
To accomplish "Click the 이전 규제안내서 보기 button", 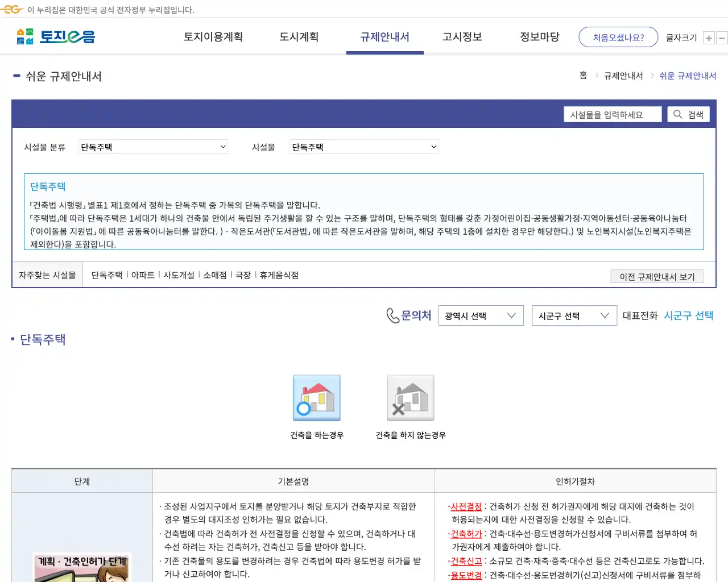I will pos(657,276).
